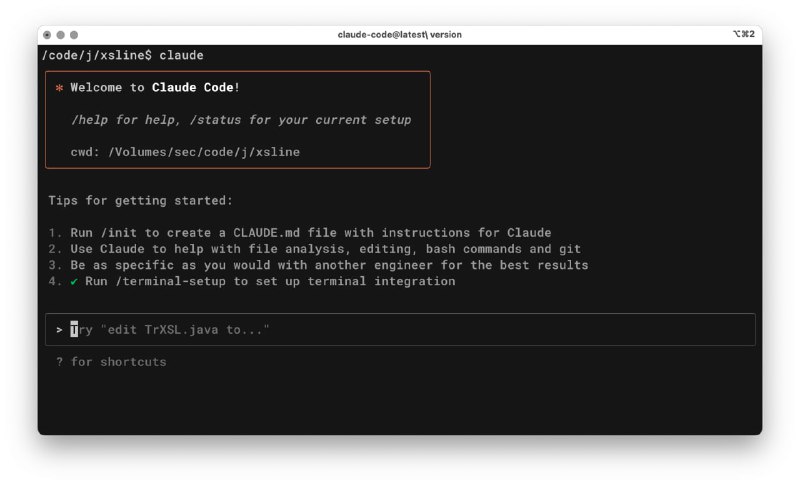Click the Tips for getting started heading
Image resolution: width=800 pixels, height=485 pixels.
140,200
